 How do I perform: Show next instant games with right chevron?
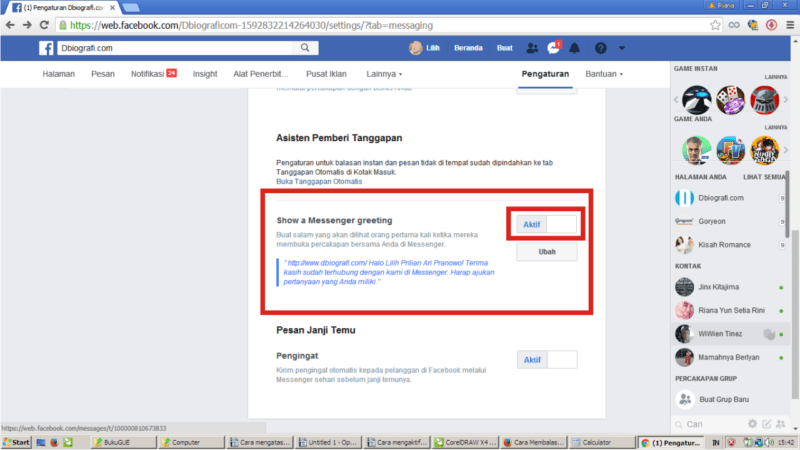click(x=786, y=99)
